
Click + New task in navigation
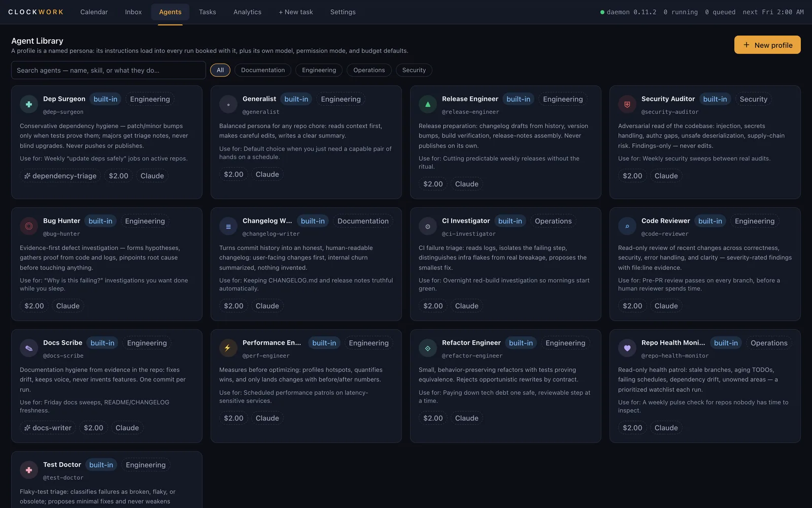296,12
